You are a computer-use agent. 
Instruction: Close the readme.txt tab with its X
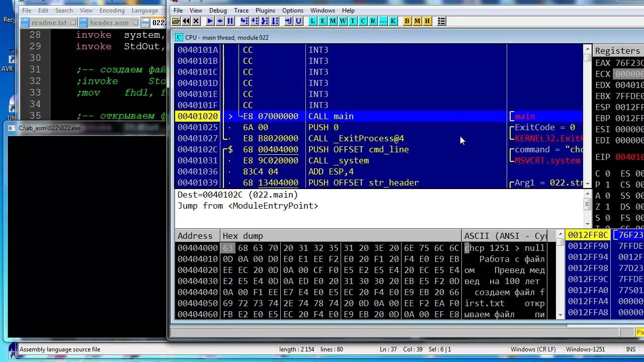73,23
